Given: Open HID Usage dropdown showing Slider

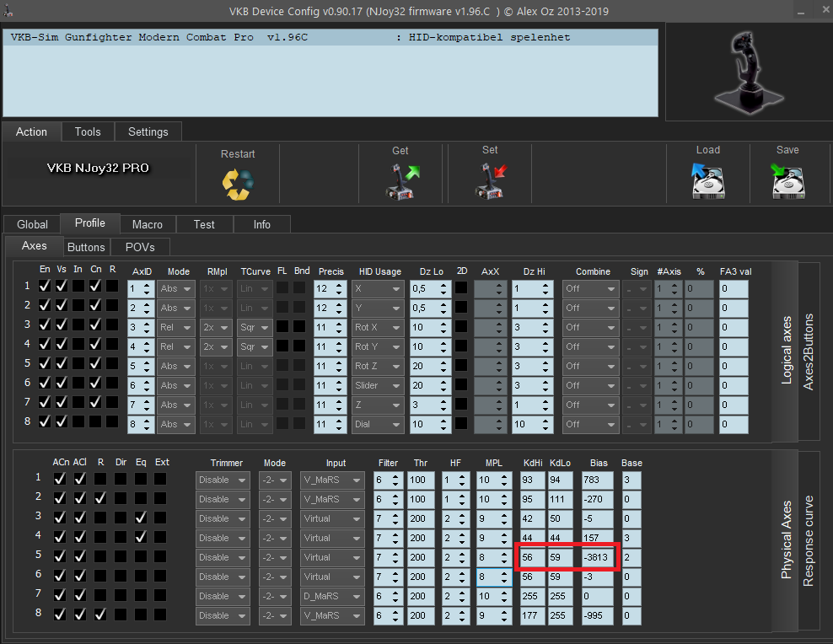Looking at the screenshot, I should pos(378,385).
